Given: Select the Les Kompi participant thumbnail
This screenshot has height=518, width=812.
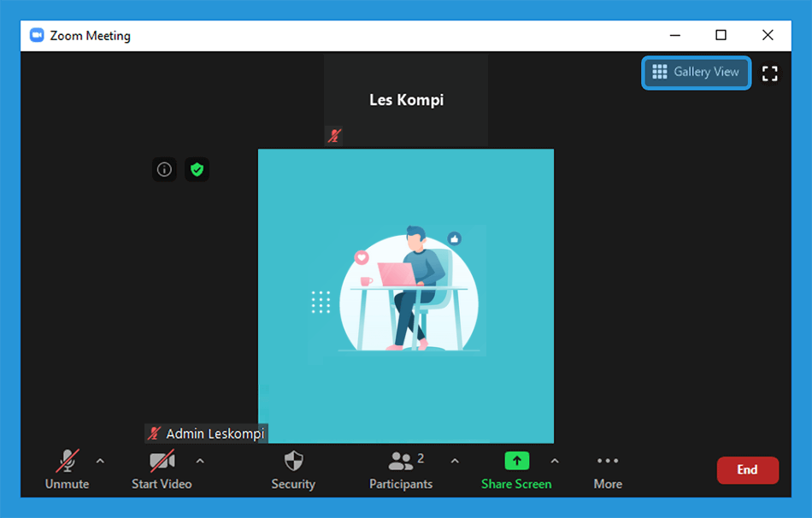Looking at the screenshot, I should [x=406, y=100].
